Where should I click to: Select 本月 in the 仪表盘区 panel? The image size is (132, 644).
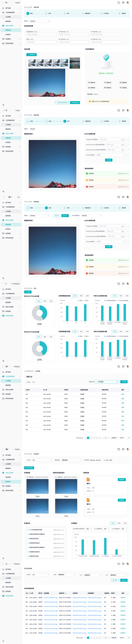125,523
